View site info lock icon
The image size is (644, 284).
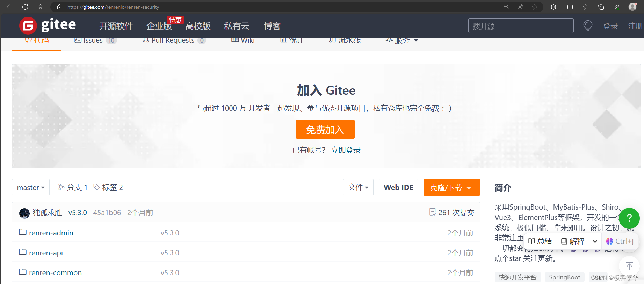click(x=59, y=7)
